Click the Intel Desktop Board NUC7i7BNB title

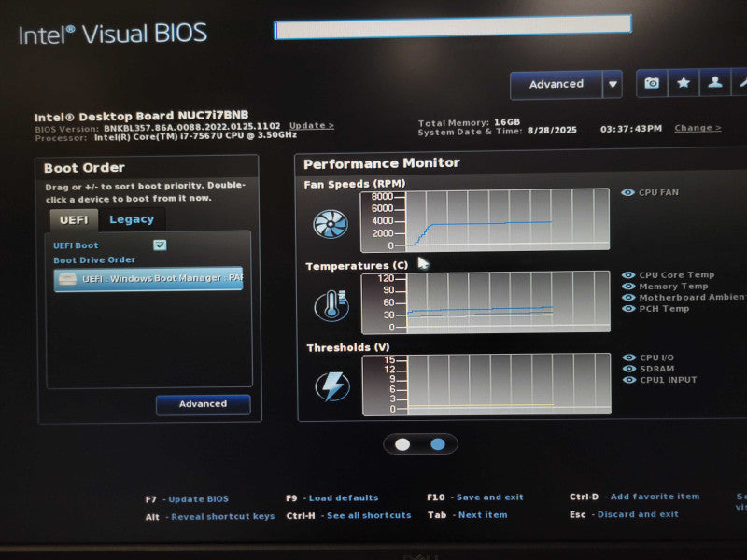click(141, 116)
